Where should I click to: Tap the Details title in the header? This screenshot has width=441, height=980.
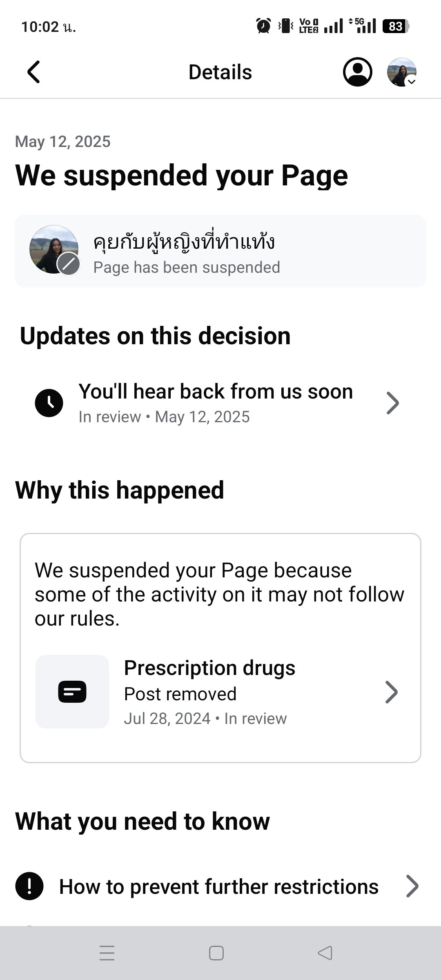tap(220, 71)
